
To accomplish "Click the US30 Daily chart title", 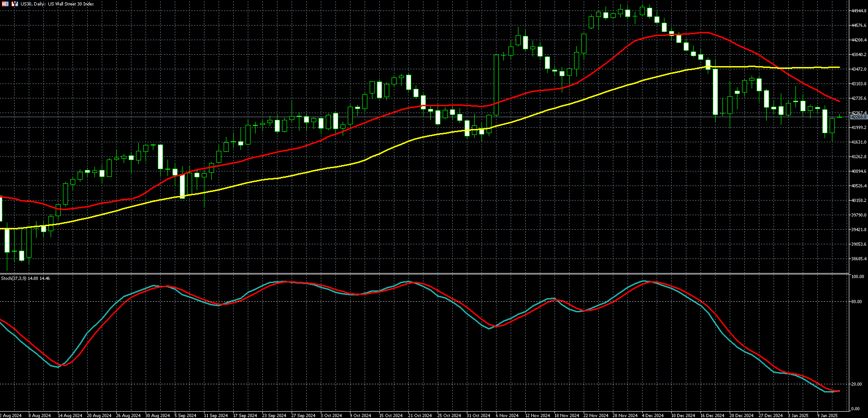I will pyautogui.click(x=57, y=4).
